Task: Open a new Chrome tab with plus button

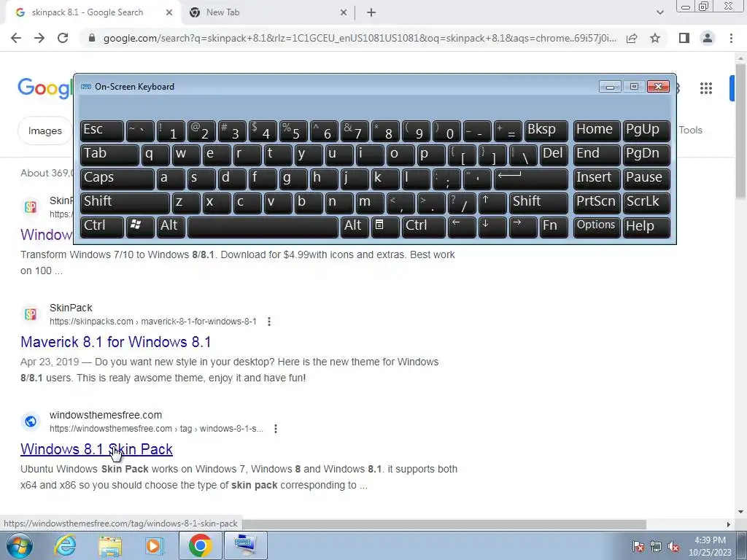Action: tap(371, 13)
